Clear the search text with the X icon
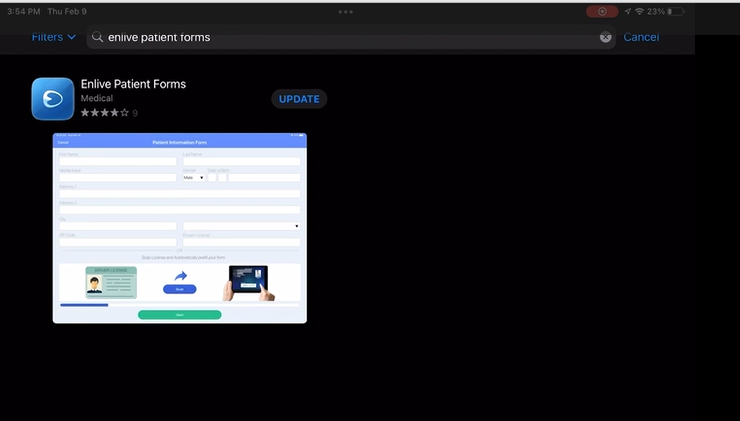The width and height of the screenshot is (740, 421). [x=605, y=37]
